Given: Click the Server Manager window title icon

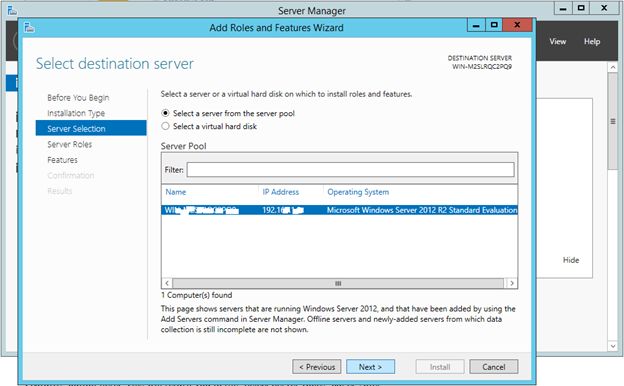Looking at the screenshot, I should coord(12,10).
